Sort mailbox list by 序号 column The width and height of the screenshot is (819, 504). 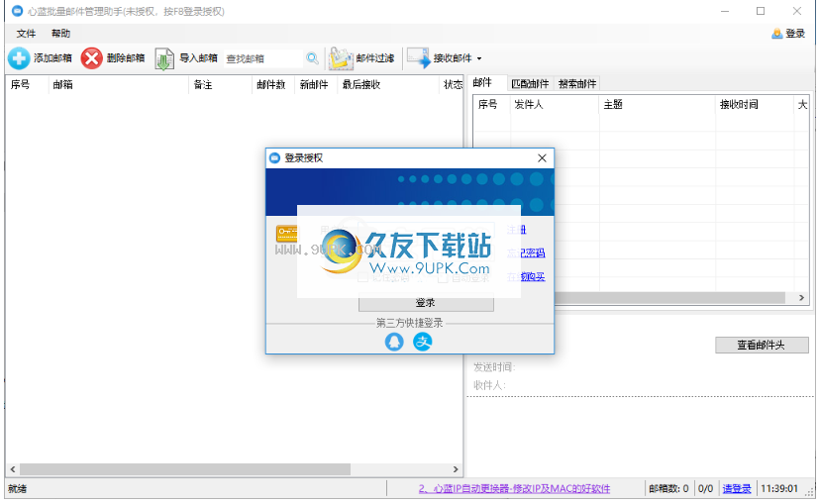click(21, 84)
